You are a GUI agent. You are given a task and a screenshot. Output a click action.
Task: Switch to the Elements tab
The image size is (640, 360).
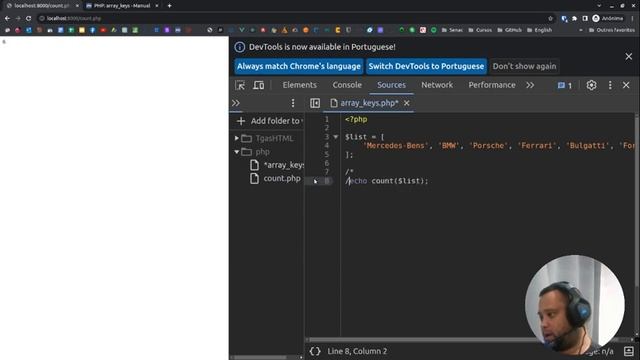(x=300, y=85)
